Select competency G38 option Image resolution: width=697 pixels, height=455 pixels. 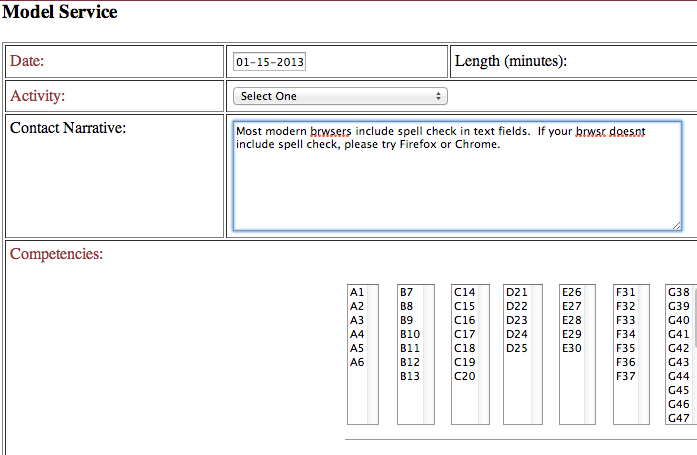678,292
